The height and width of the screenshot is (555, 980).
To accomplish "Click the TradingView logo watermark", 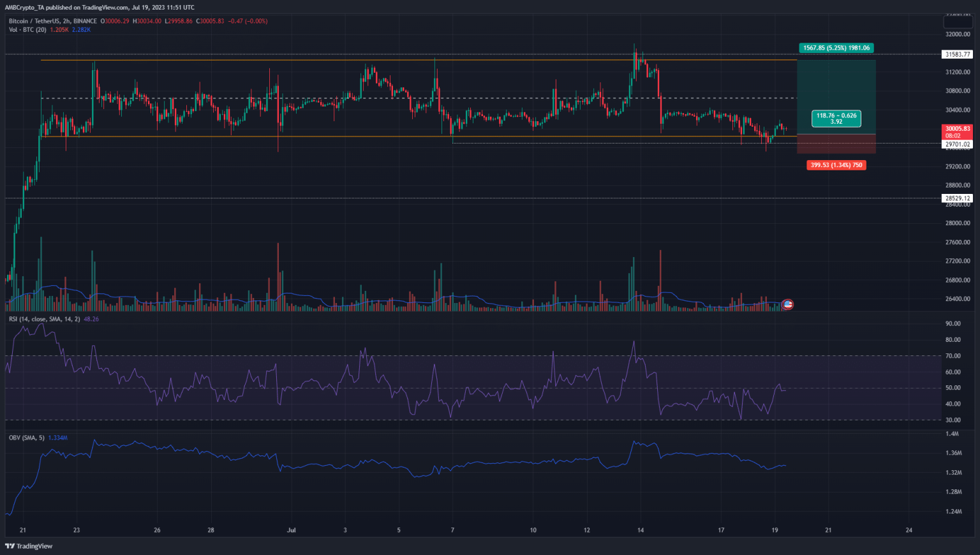I will (x=28, y=546).
